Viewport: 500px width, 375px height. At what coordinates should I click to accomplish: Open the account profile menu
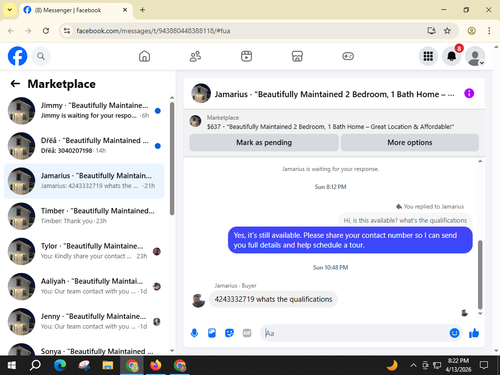pos(475,56)
